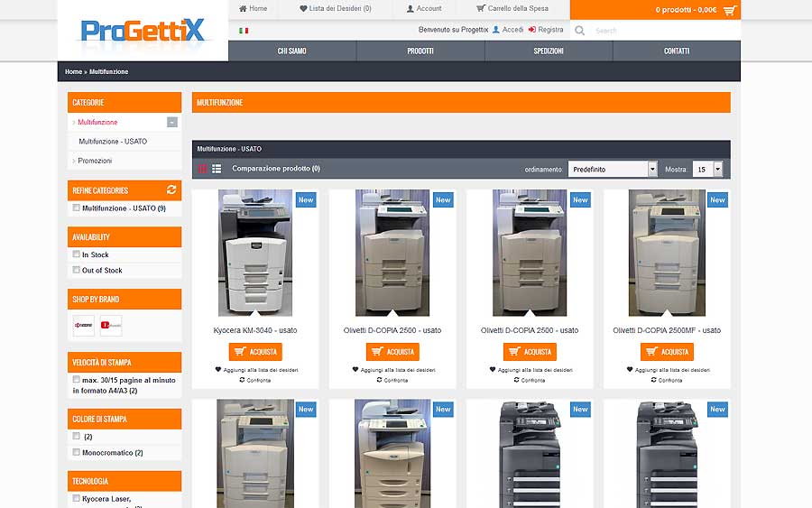Open Olivetti D-COPIA 2500MF product thumbnail
Image resolution: width=812 pixels, height=508 pixels.
click(x=667, y=253)
